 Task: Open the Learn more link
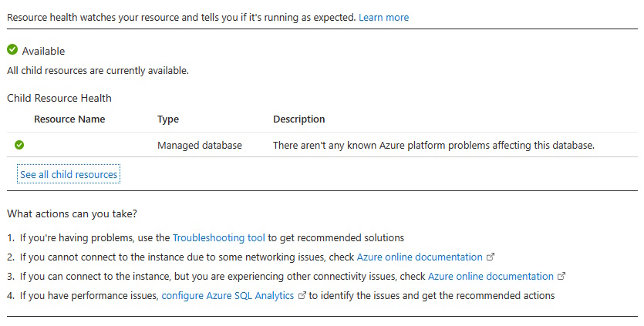[x=383, y=17]
